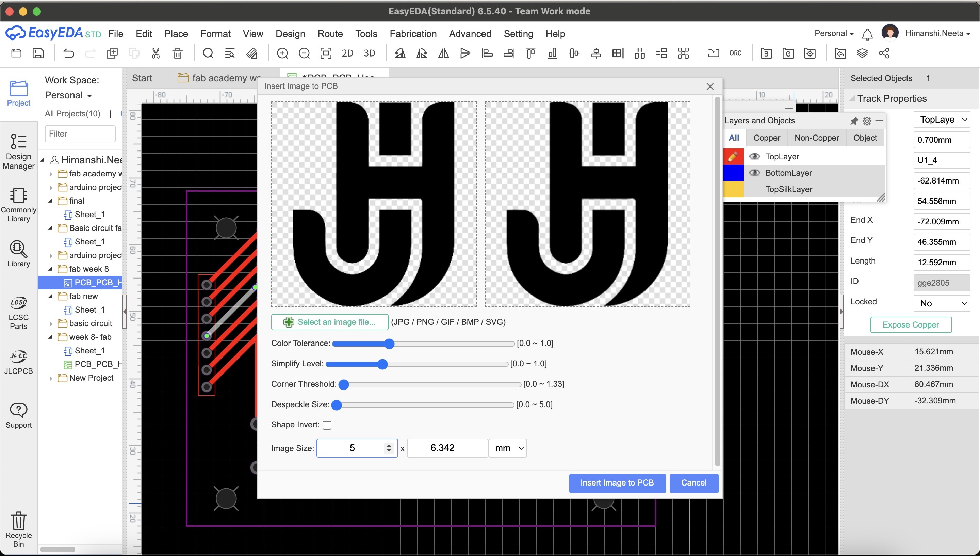Switch to the Start tab
This screenshot has height=556, width=980.
tap(142, 78)
